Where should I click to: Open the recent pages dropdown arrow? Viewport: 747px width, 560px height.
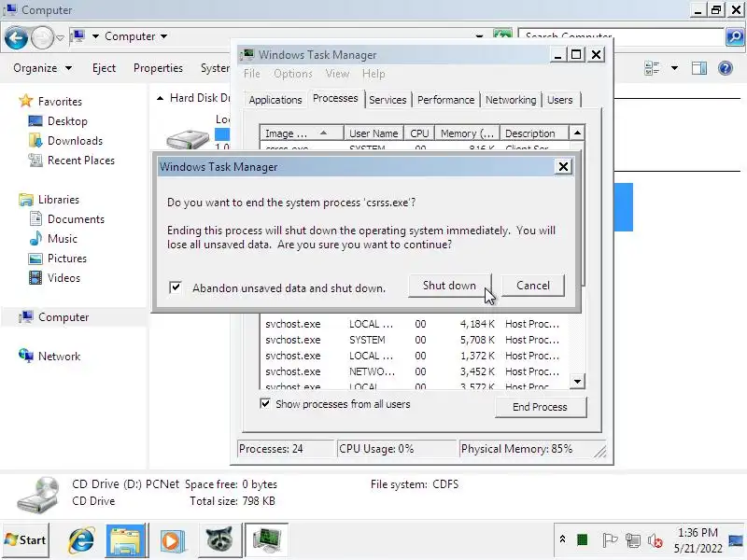(x=60, y=37)
